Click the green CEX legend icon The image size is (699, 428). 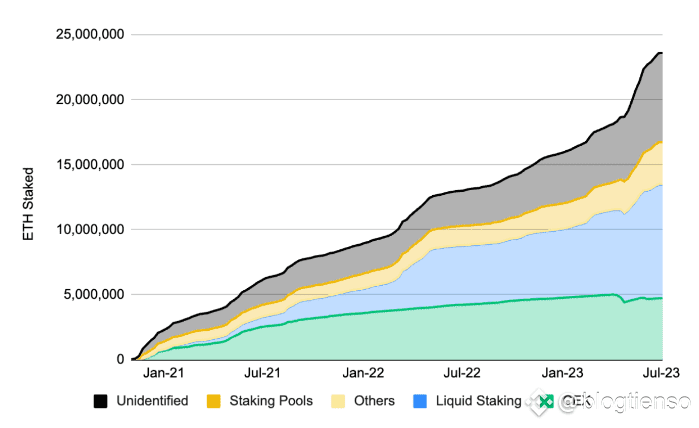coord(546,401)
